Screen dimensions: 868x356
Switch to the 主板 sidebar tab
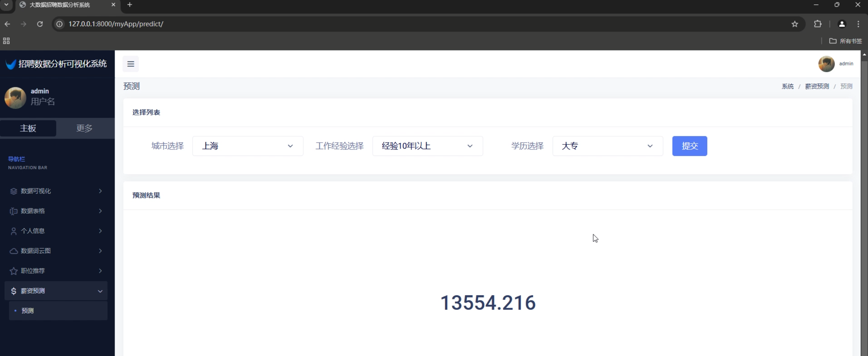tap(28, 128)
